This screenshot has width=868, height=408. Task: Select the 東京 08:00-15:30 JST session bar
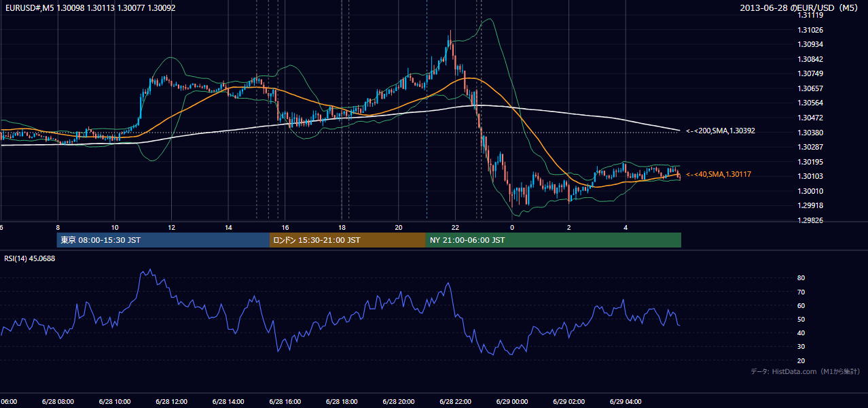163,240
